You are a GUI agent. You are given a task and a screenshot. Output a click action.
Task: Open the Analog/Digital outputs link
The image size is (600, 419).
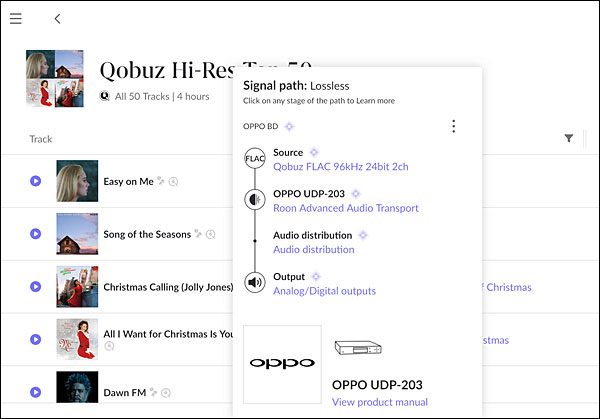click(x=324, y=291)
